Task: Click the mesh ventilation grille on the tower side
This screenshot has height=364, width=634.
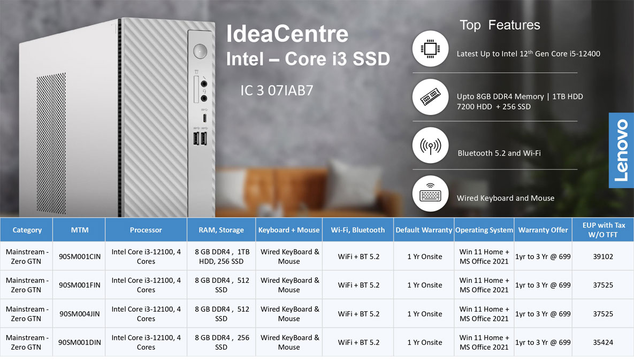Action: pyautogui.click(x=51, y=143)
